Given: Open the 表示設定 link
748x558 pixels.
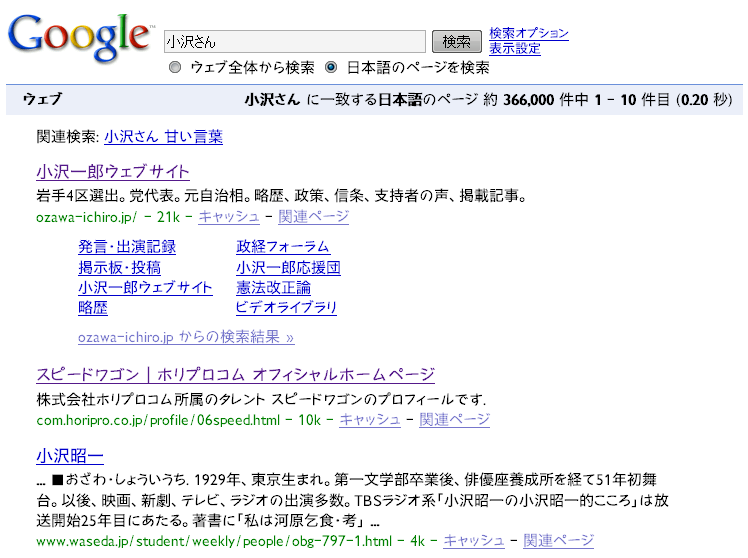Looking at the screenshot, I should pyautogui.click(x=515, y=49).
